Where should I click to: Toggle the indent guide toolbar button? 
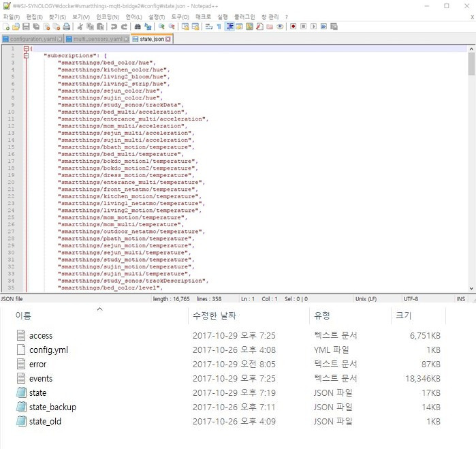(229, 27)
